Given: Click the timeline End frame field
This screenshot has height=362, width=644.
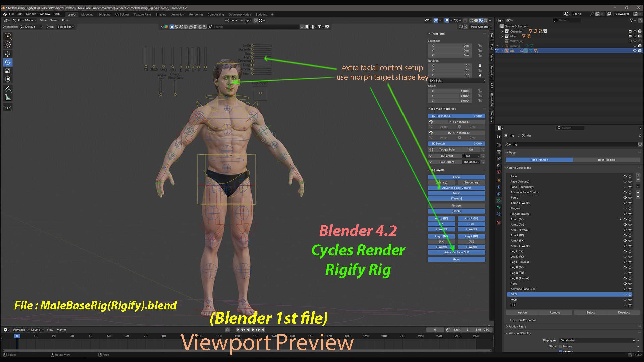Looking at the screenshot, I should tap(483, 330).
